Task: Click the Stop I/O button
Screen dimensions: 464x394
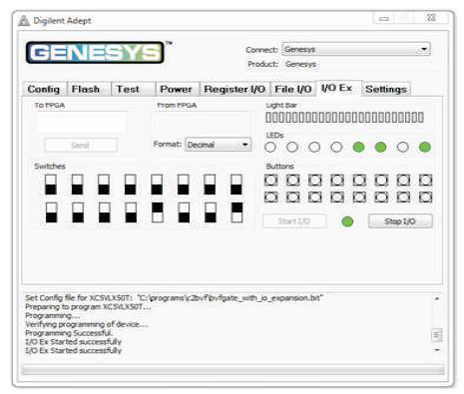Action: coord(400,221)
